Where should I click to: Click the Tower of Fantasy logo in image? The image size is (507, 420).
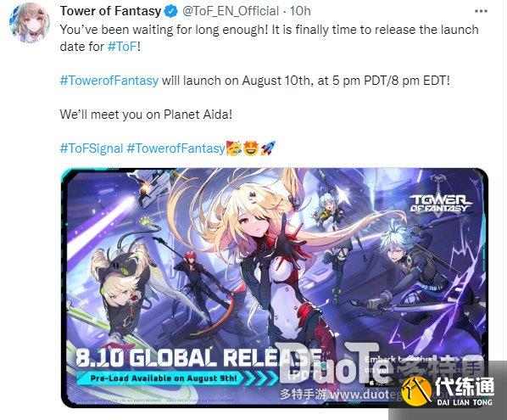click(440, 202)
